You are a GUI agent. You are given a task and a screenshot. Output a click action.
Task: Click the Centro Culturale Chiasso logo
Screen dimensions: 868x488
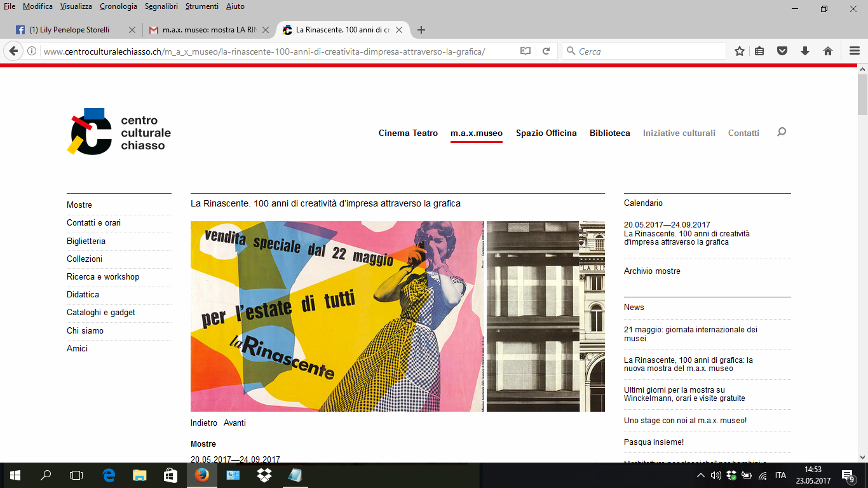click(x=119, y=132)
